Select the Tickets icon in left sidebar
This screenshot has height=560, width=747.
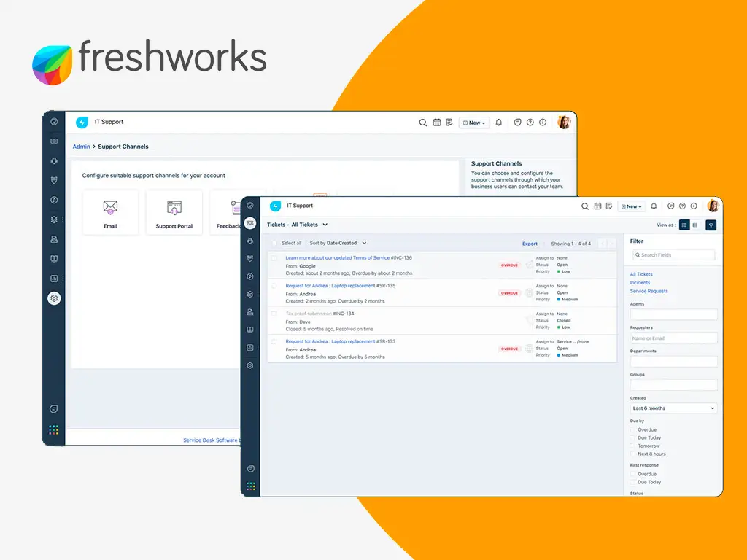251,222
